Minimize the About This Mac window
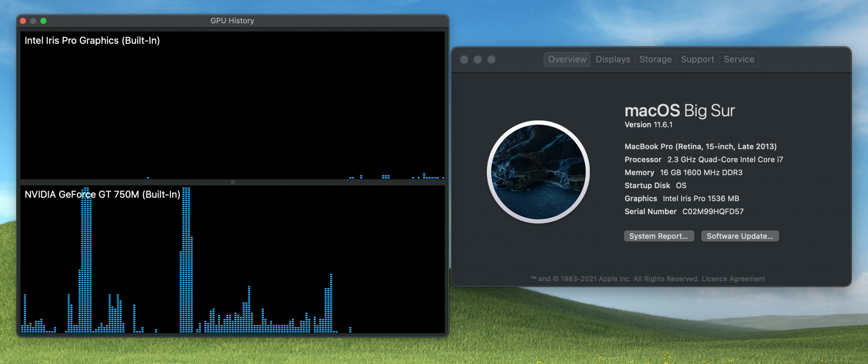The width and height of the screenshot is (868, 364). pos(478,60)
